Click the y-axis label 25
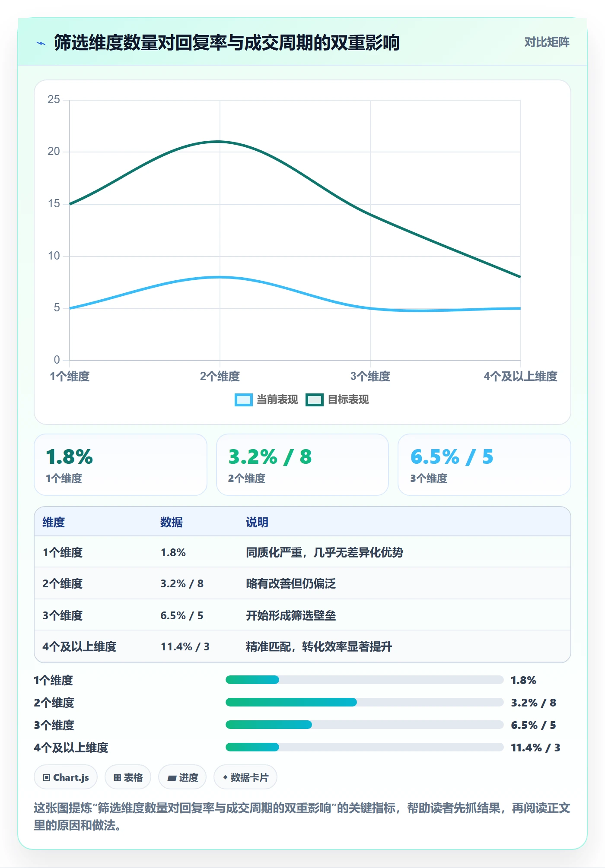 (54, 100)
